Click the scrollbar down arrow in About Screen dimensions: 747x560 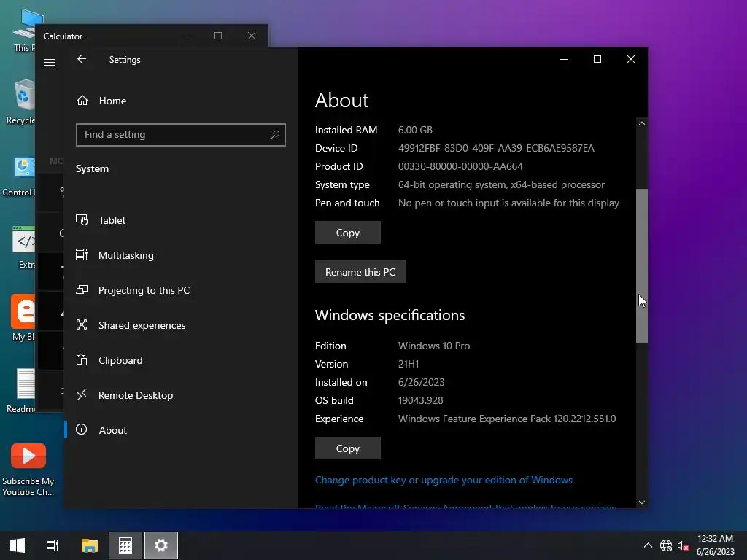[642, 502]
